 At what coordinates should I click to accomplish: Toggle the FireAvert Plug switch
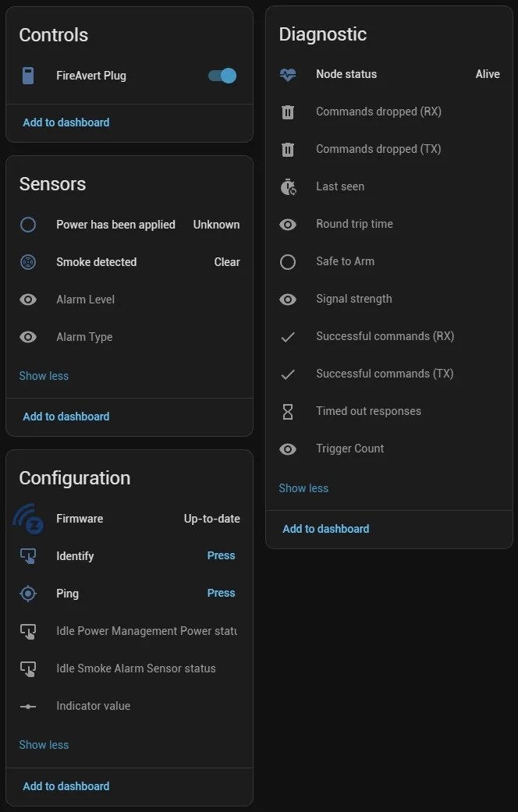[222, 76]
